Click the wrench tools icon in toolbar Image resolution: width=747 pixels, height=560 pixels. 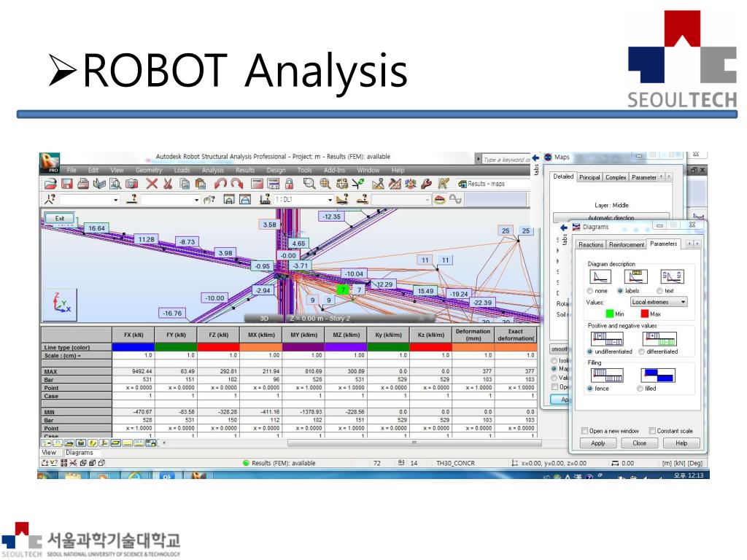[x=427, y=184]
